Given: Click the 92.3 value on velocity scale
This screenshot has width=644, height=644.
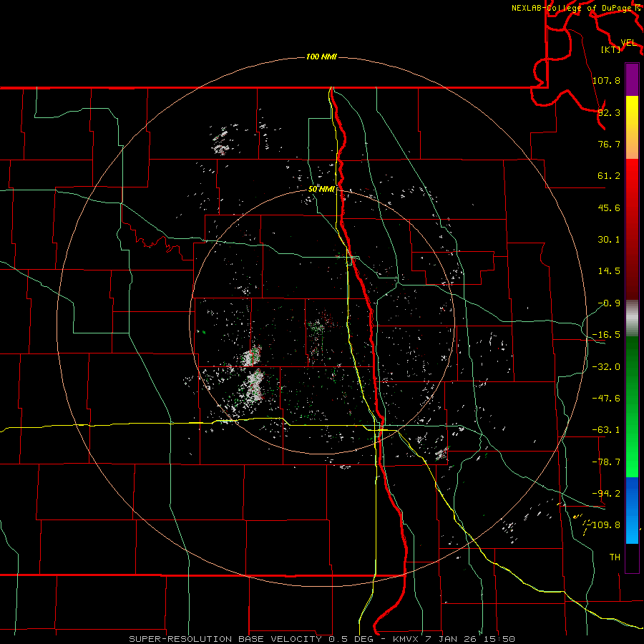Looking at the screenshot, I should pyautogui.click(x=609, y=112).
